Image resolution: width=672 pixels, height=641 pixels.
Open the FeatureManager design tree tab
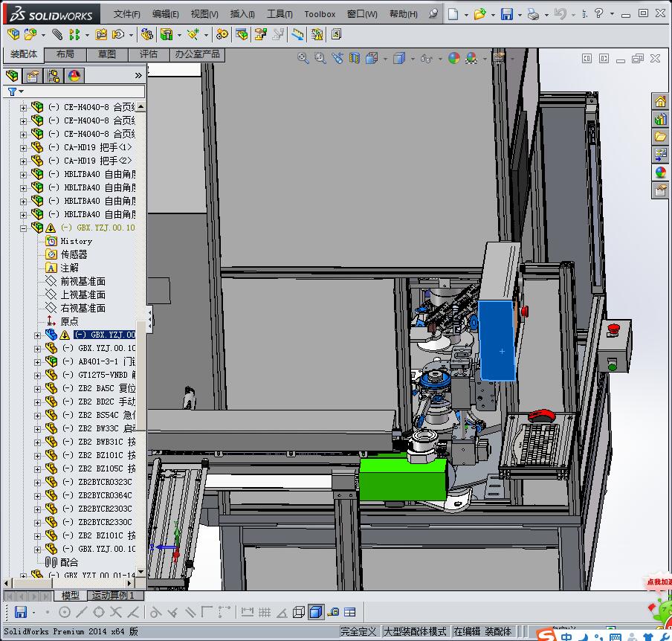pyautogui.click(x=13, y=76)
